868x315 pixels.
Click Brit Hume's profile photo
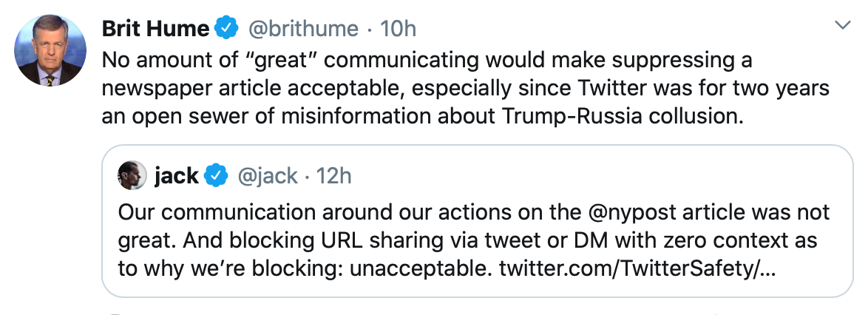tap(51, 50)
